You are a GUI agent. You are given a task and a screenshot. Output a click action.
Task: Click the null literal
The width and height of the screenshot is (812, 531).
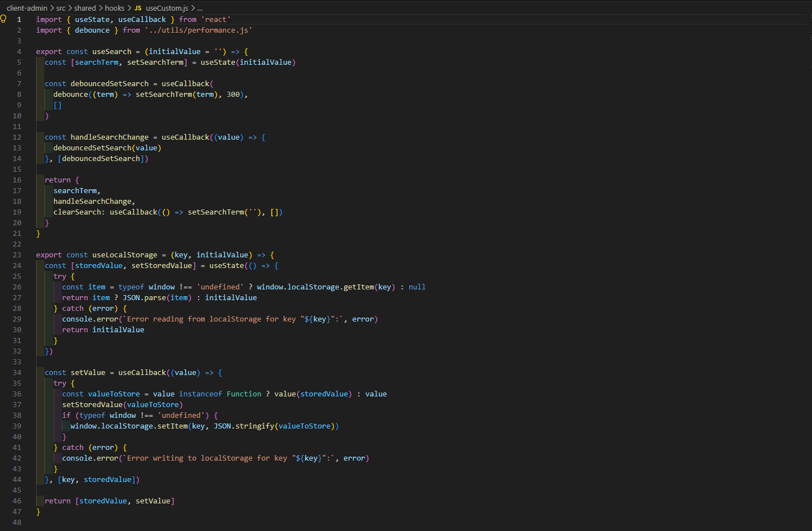(417, 287)
